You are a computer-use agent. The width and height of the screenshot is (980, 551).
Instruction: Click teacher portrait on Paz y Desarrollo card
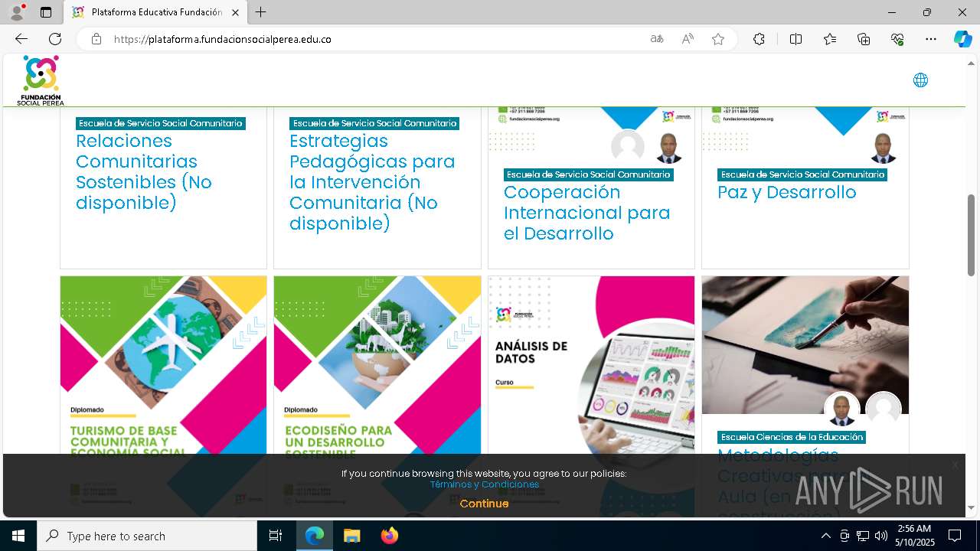884,148
